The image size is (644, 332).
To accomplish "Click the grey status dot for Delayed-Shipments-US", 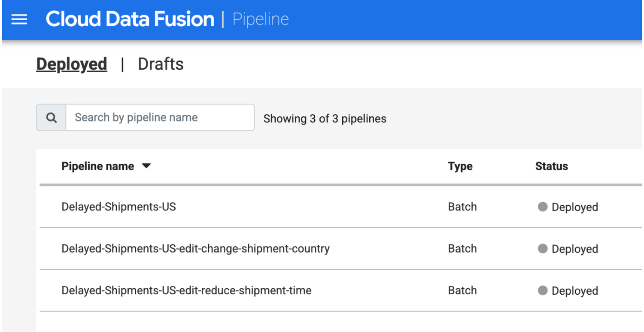I will 543,207.
